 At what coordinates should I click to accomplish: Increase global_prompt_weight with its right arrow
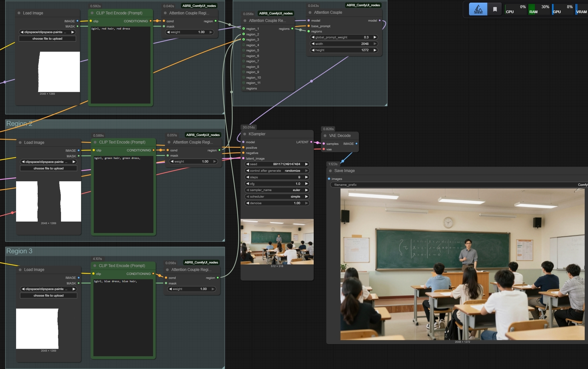coord(375,37)
